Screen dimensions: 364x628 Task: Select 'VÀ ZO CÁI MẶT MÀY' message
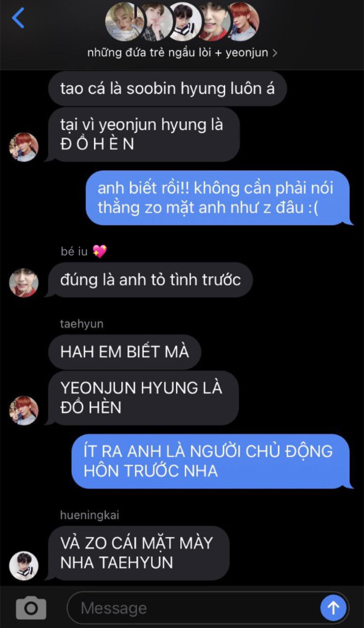pos(138,553)
